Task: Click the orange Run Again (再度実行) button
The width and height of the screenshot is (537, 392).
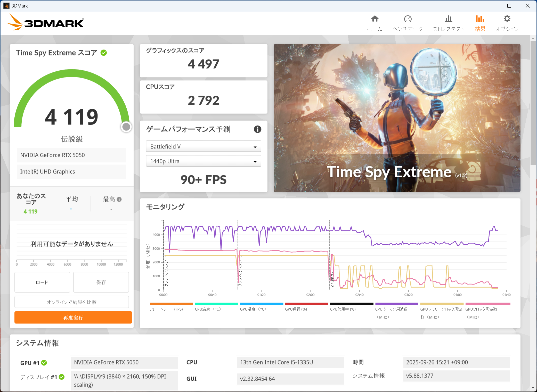Action: [x=73, y=318]
